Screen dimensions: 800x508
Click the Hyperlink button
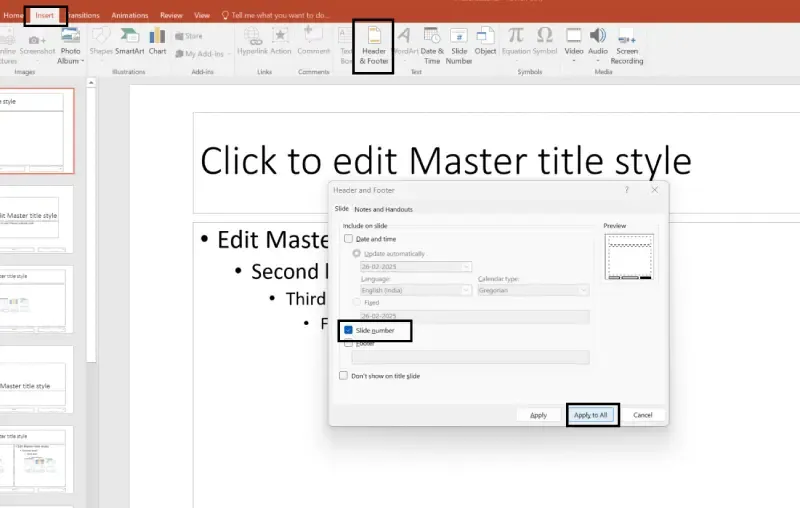pos(252,42)
